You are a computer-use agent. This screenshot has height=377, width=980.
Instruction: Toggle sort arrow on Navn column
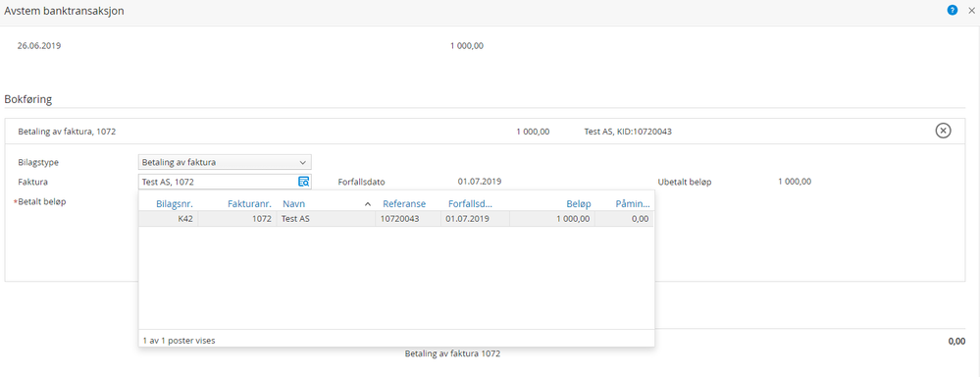click(x=368, y=204)
